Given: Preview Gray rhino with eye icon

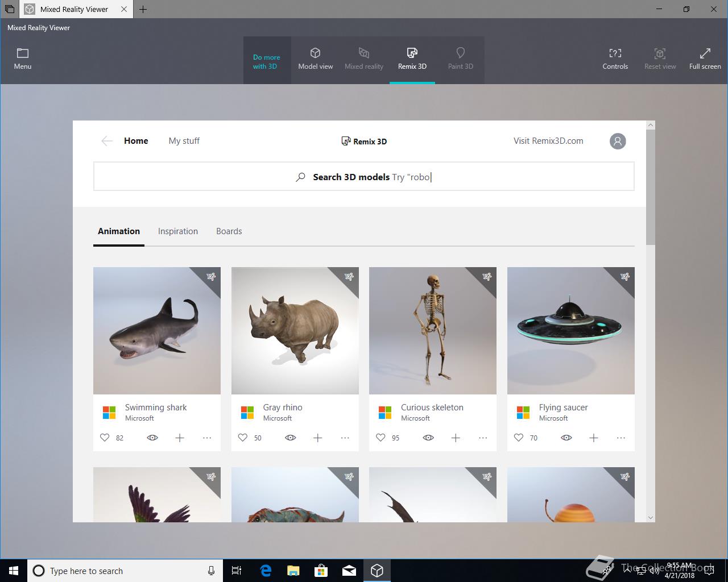Looking at the screenshot, I should click(291, 438).
